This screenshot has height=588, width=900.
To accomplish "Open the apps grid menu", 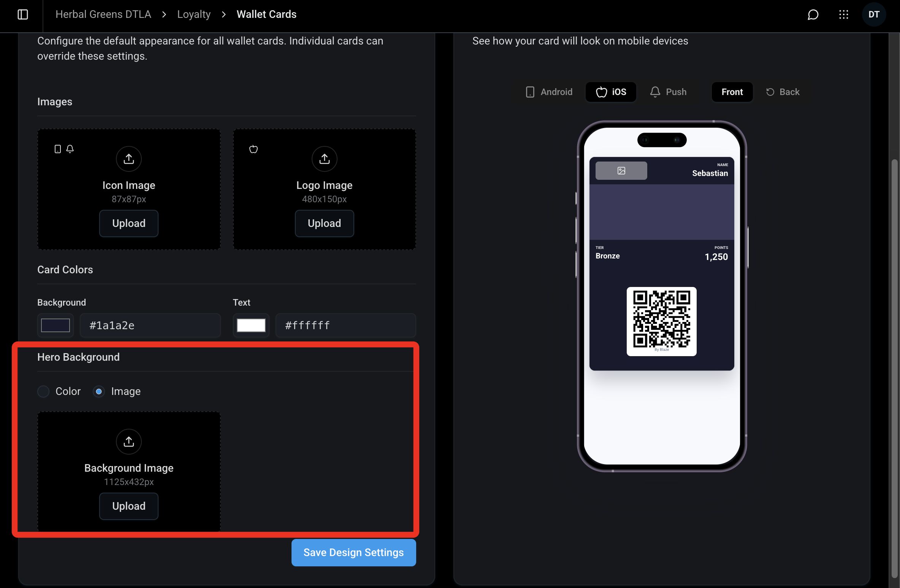I will point(843,14).
